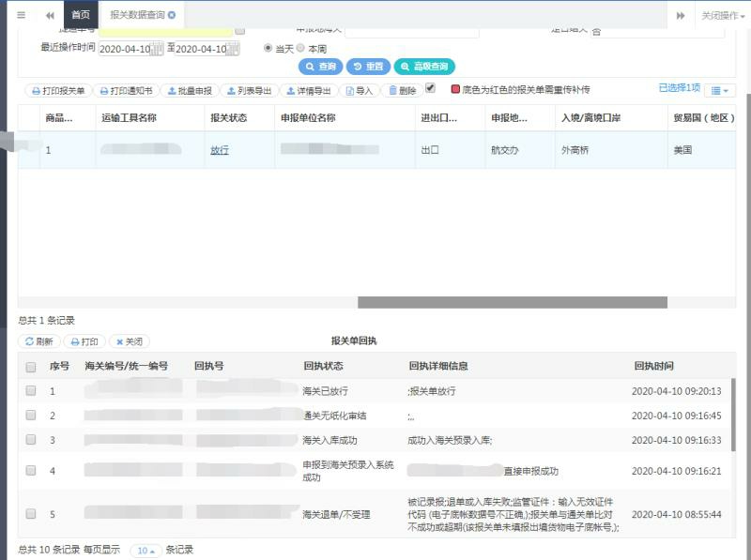Screen dimensions: 751x560
Task: Select the 本周 radio button
Action: [x=300, y=48]
